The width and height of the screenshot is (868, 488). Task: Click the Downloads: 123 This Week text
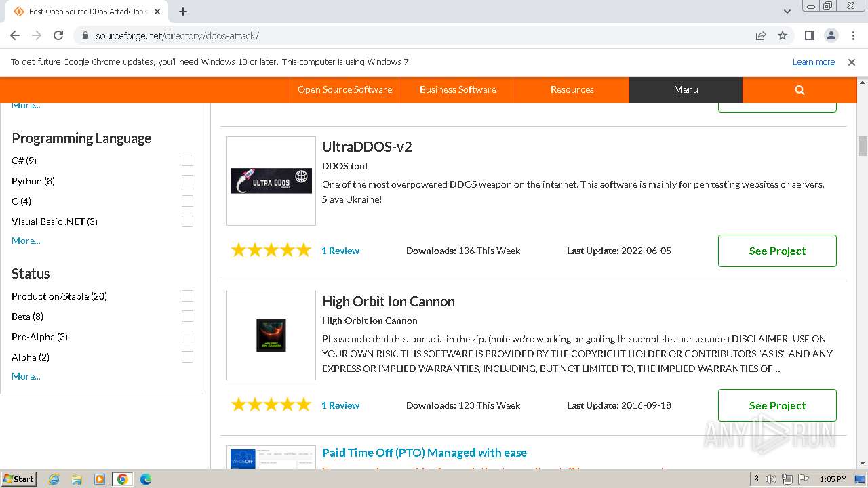[x=463, y=405]
